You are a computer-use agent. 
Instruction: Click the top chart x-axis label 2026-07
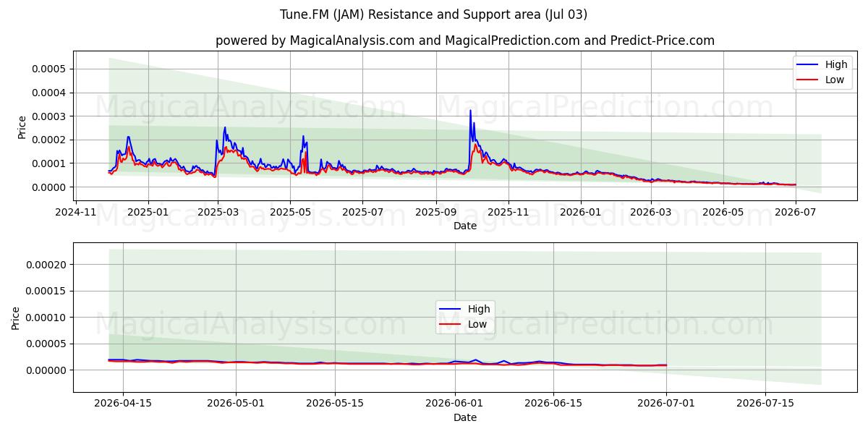795,212
